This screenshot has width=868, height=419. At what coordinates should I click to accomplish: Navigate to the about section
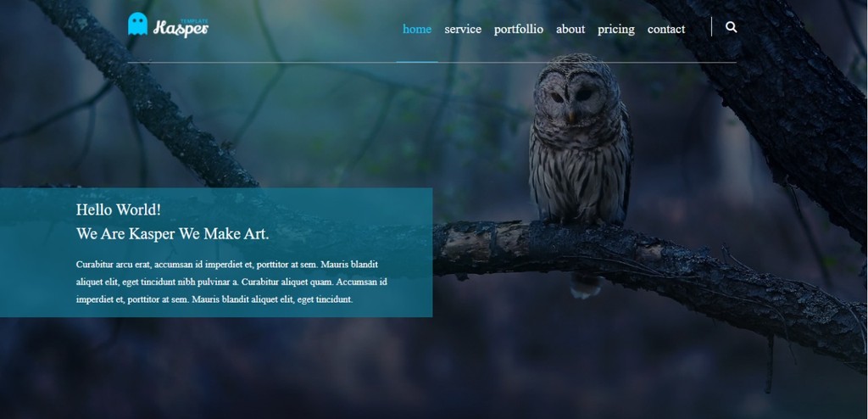tap(570, 29)
